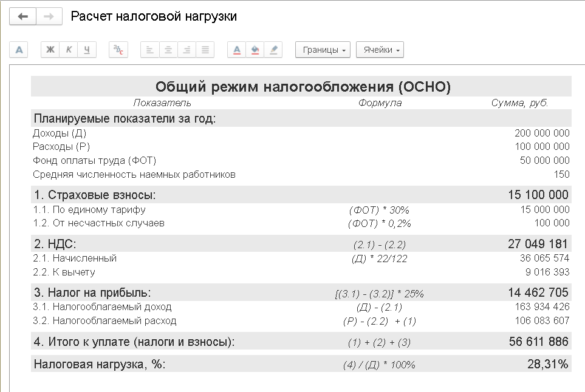Open the font settings icon

point(19,50)
